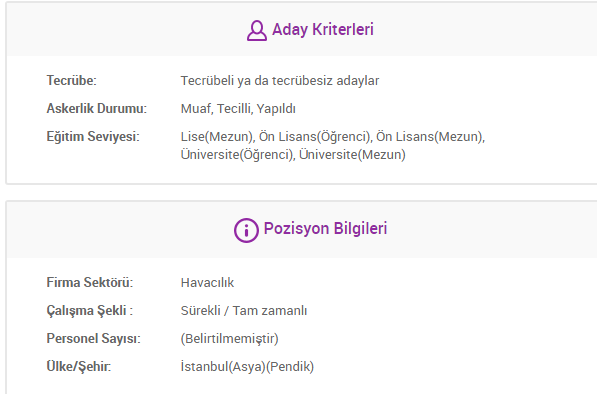Click the person icon beside Aday Kriterleri
The width and height of the screenshot is (597, 394).
pyautogui.click(x=257, y=30)
